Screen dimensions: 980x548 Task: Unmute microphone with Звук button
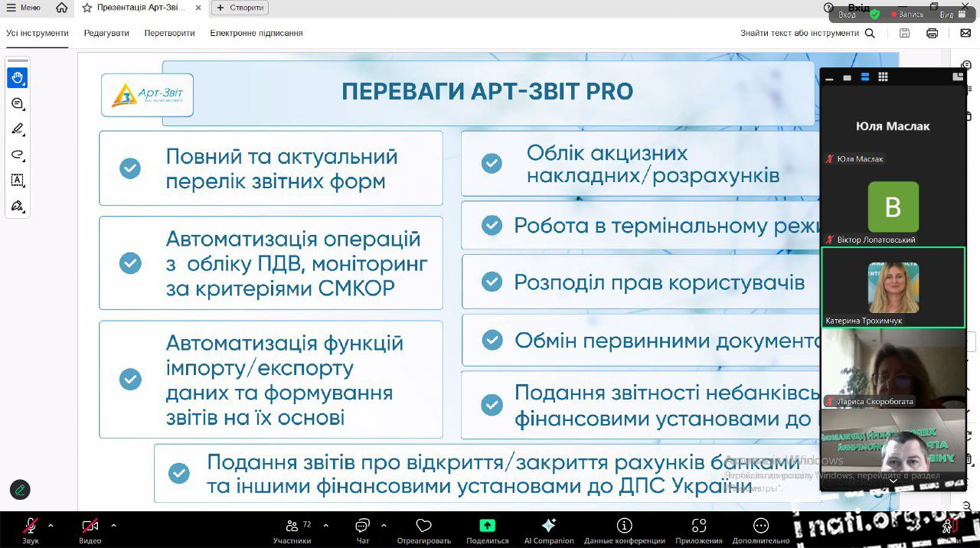(31, 529)
